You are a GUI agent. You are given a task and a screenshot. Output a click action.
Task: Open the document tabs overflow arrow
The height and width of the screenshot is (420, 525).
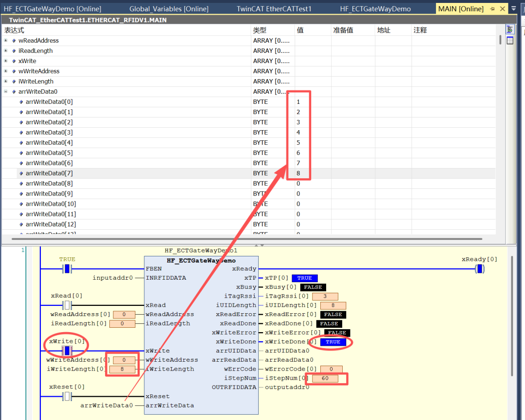(x=514, y=9)
